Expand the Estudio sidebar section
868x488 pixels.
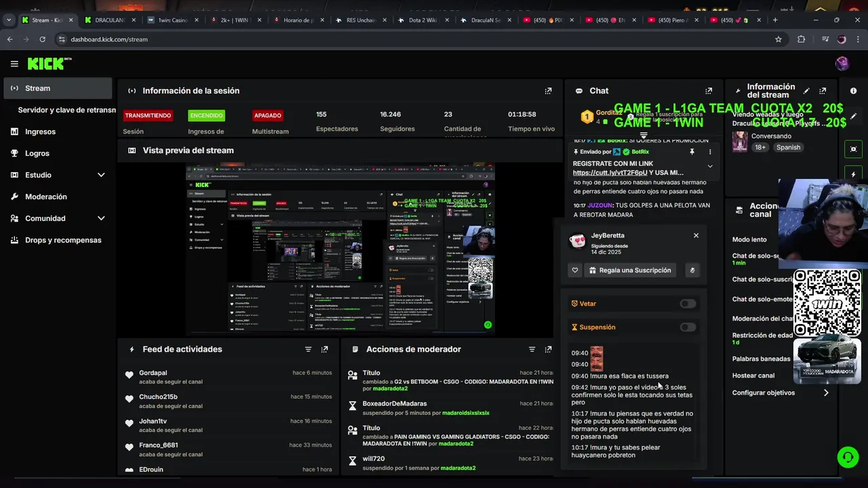tap(101, 175)
